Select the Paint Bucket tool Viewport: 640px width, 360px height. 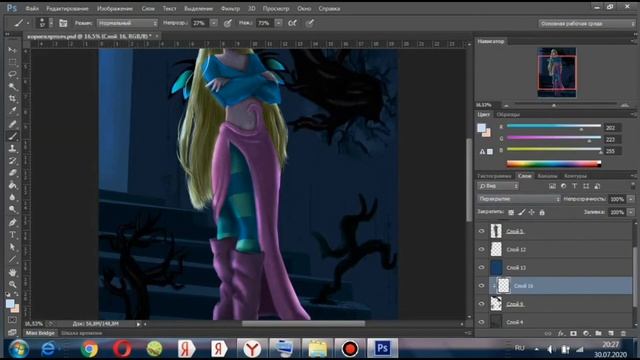click(x=12, y=185)
